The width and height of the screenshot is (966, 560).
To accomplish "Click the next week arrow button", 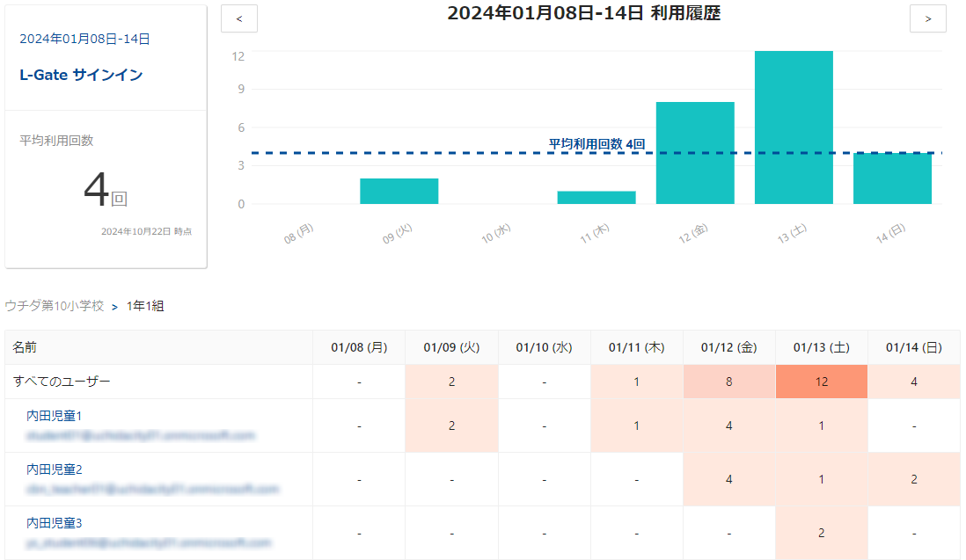I will click(927, 18).
